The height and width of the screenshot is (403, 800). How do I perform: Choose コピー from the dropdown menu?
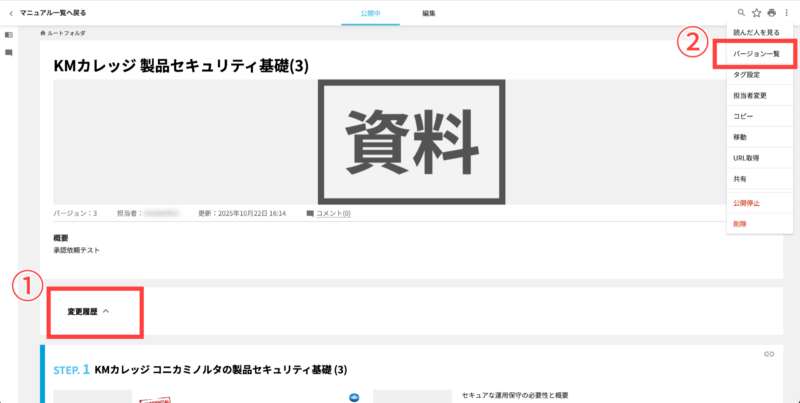tap(760, 116)
